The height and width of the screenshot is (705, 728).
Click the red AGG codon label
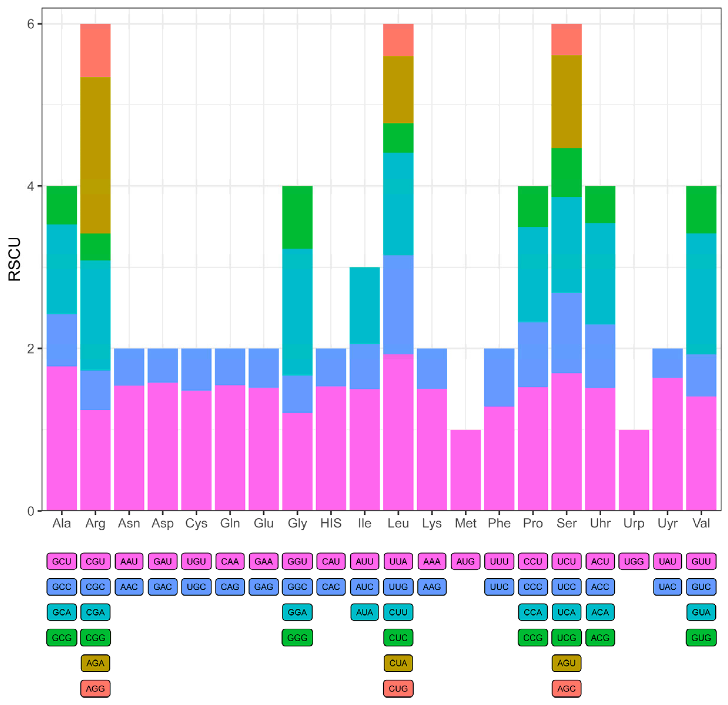(95, 688)
